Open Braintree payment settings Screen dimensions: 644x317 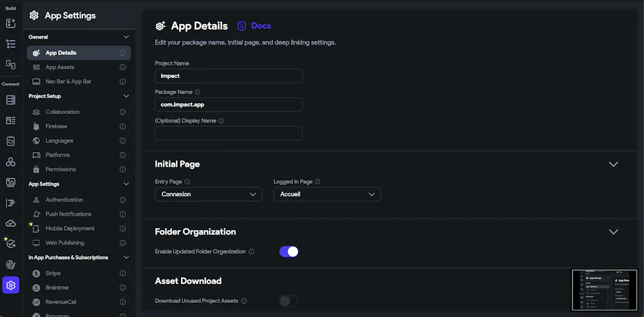(x=79, y=287)
